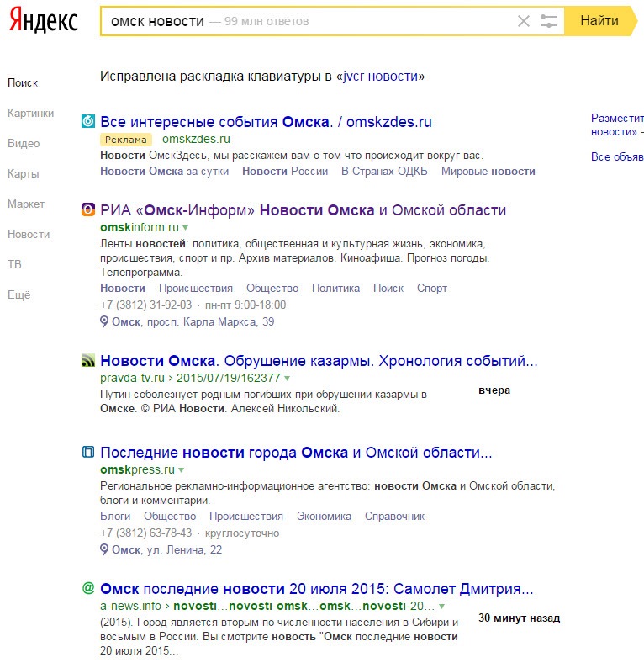Switch to the Видео tab
The image size is (644, 668).
(x=24, y=143)
